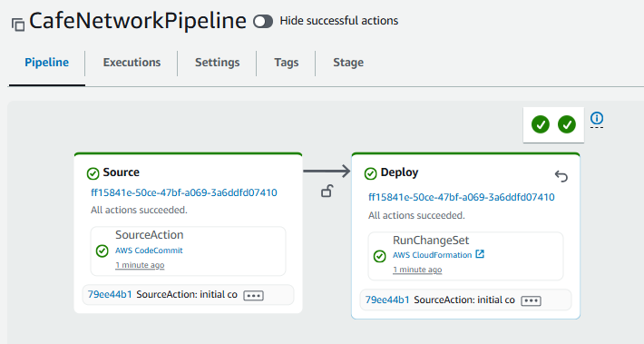Viewport: 644px width, 344px height.
Task: Click the Source stage success icon
Action: tap(93, 173)
